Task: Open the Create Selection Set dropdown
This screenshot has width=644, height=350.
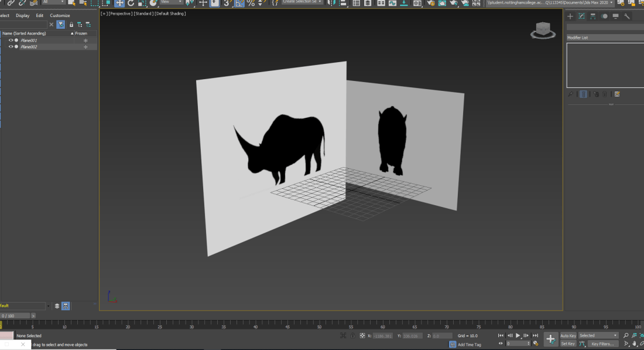Action: 302,2
